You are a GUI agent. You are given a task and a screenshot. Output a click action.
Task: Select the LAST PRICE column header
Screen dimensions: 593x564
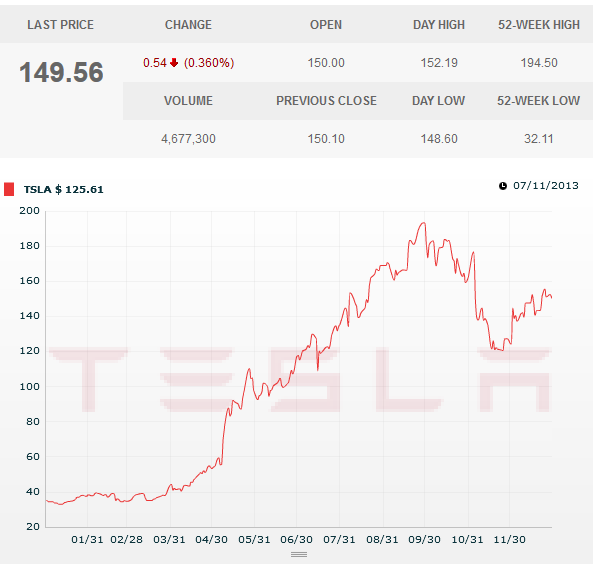pyautogui.click(x=61, y=25)
